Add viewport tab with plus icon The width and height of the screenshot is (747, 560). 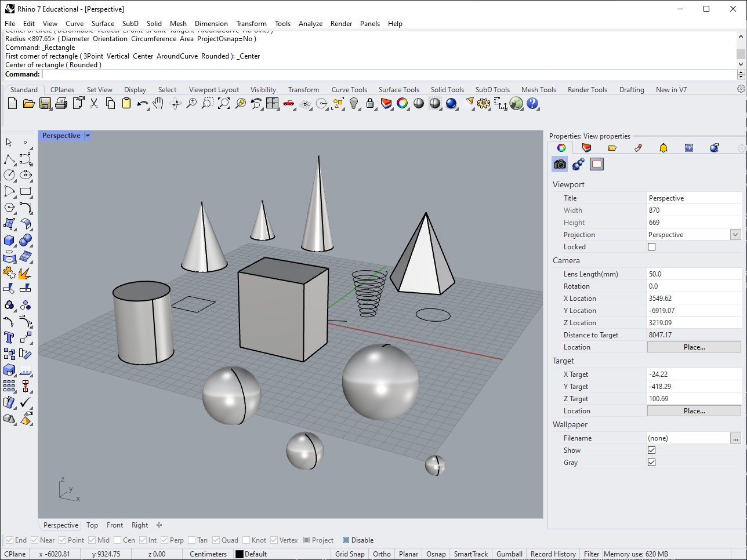[159, 525]
